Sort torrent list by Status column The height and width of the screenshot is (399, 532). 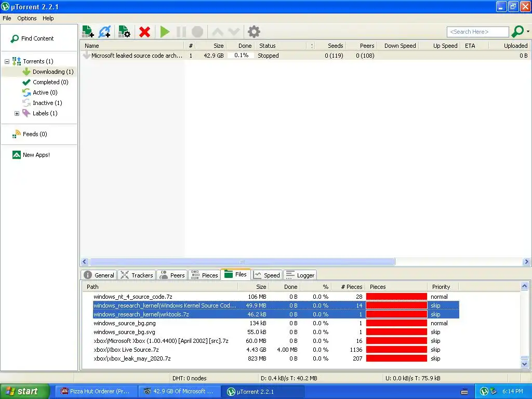(x=281, y=46)
